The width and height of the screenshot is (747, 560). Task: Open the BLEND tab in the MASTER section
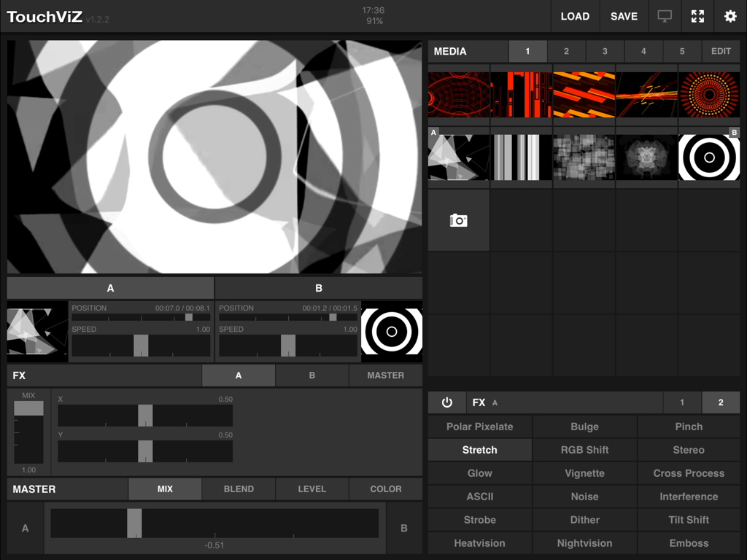(x=239, y=489)
